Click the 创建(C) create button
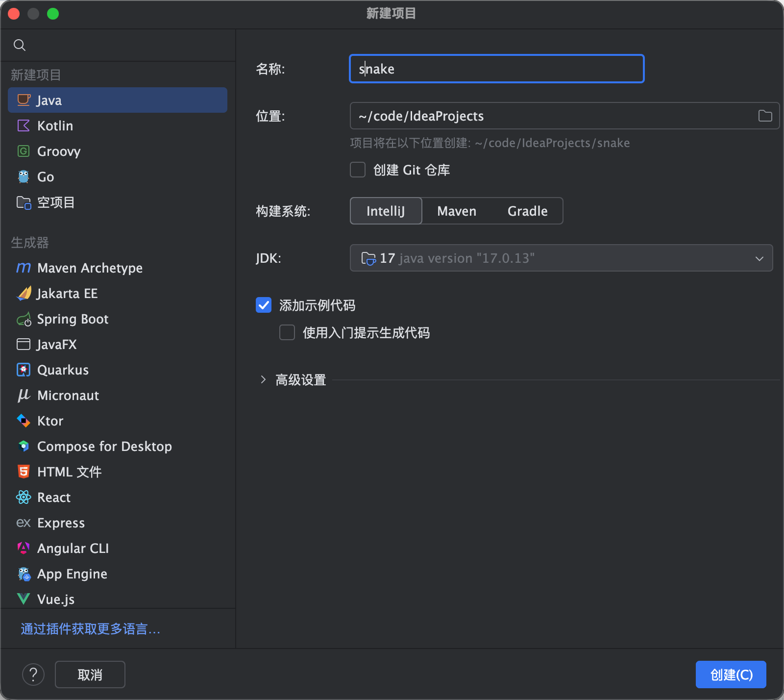Viewport: 784px width, 700px height. pyautogui.click(x=731, y=675)
